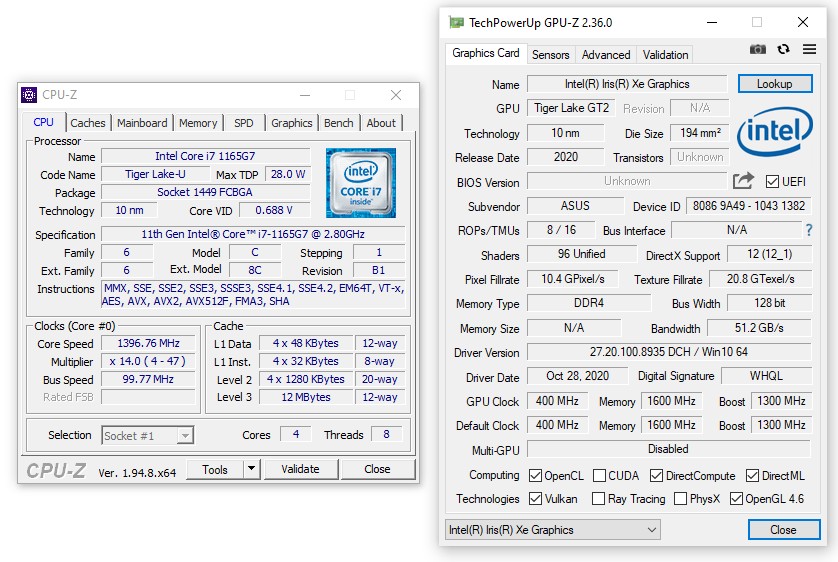Click the Device ID field
This screenshot has width=838, height=562.
pos(749,206)
